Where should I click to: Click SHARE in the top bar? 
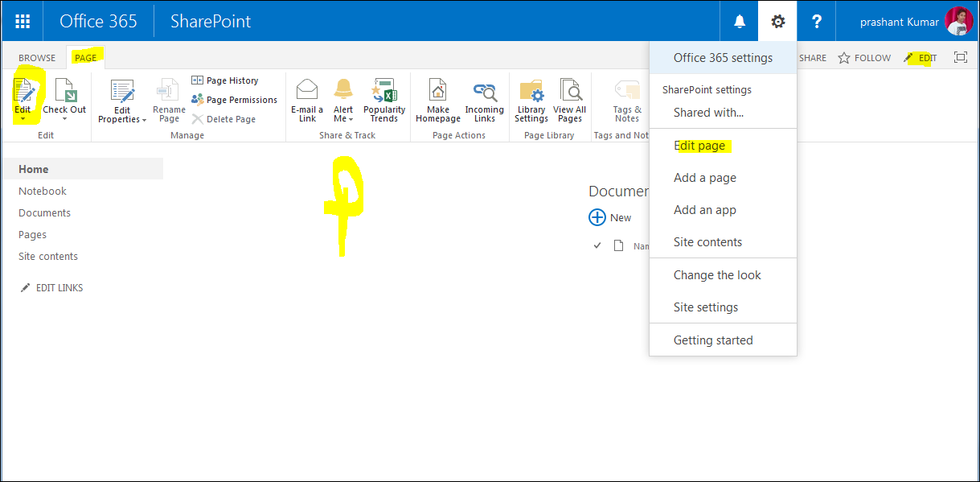[x=813, y=58]
